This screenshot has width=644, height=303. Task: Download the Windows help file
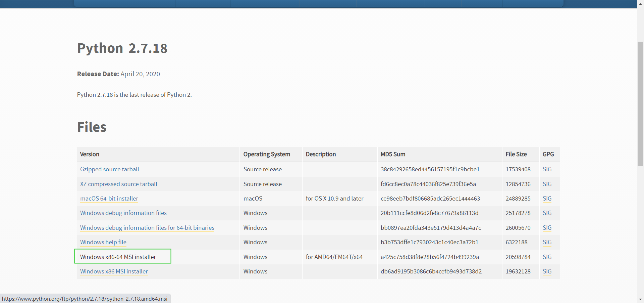tap(103, 242)
